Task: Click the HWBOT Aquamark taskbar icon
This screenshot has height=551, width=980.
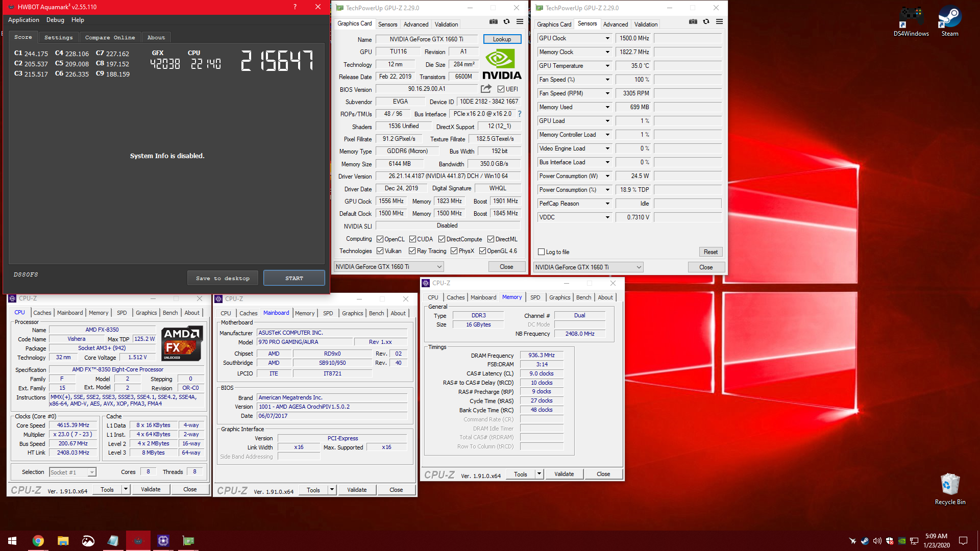Action: click(138, 541)
